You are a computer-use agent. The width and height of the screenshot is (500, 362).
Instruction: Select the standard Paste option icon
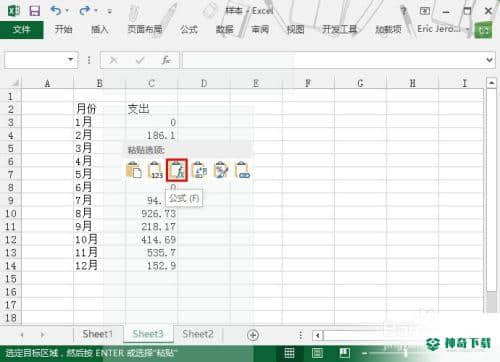click(x=134, y=170)
